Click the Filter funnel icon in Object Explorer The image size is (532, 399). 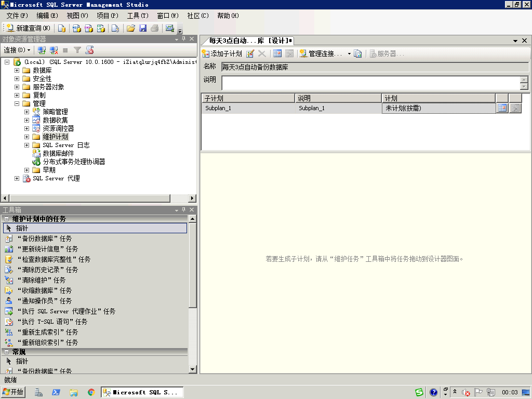click(77, 50)
